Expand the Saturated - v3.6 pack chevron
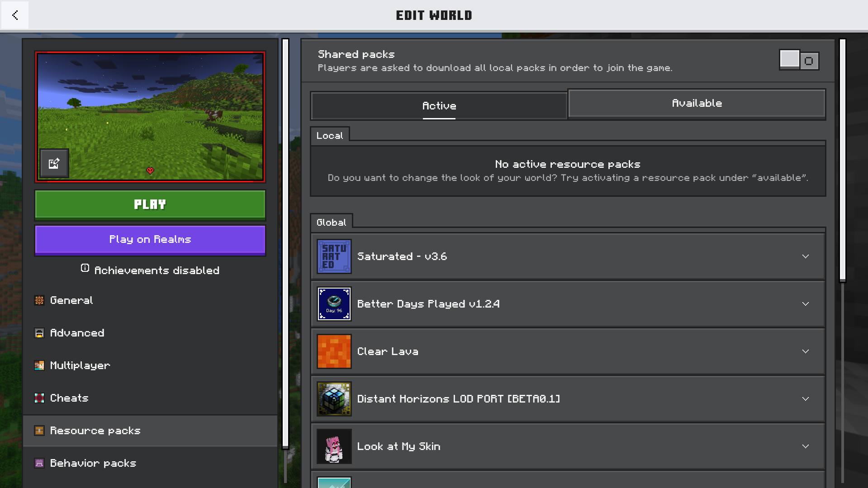The image size is (868, 488). (x=806, y=256)
